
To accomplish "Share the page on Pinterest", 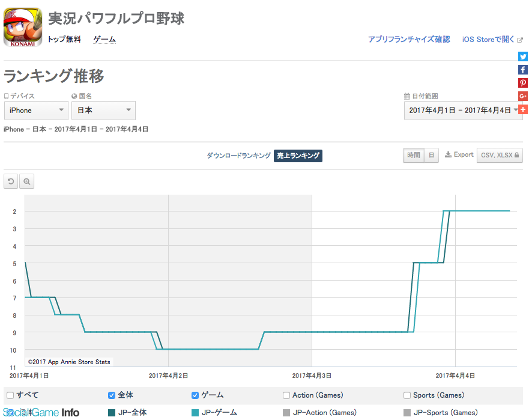I will click(x=523, y=83).
